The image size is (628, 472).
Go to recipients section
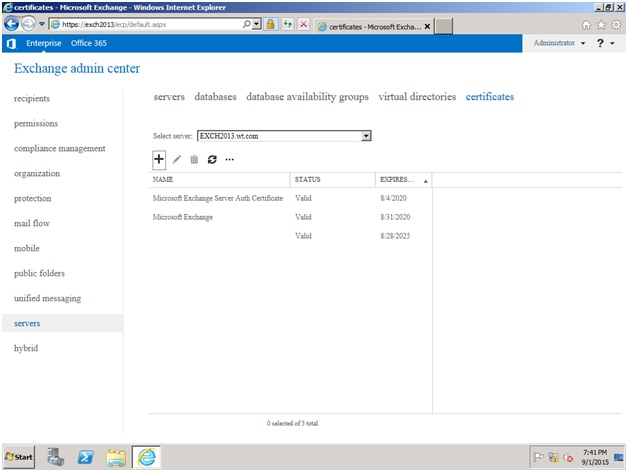tap(32, 99)
